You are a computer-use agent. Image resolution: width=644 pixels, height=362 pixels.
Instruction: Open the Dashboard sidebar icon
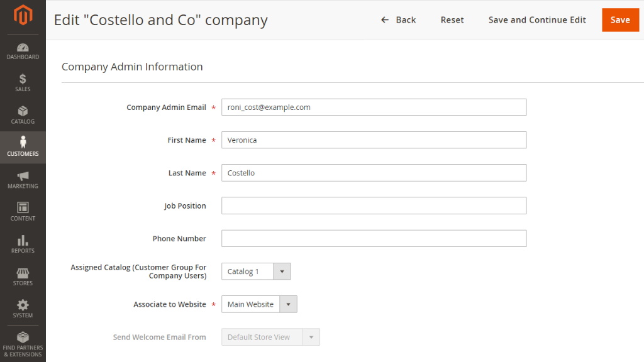(x=23, y=48)
